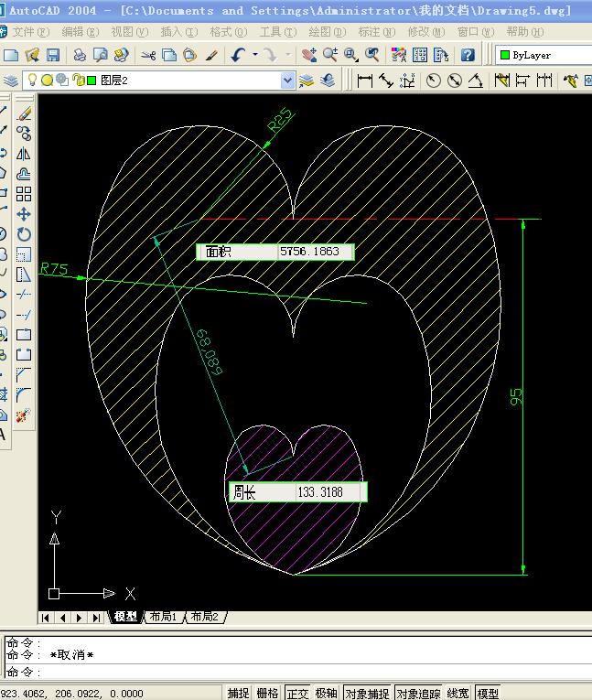Print the drawing with plot icon
592x700 pixels.
pos(80,55)
